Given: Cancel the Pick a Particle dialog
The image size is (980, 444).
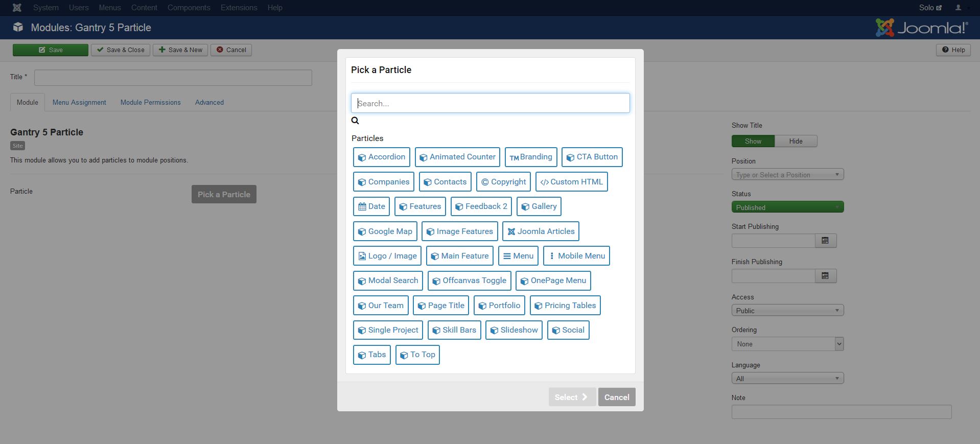Looking at the screenshot, I should click(x=617, y=397).
